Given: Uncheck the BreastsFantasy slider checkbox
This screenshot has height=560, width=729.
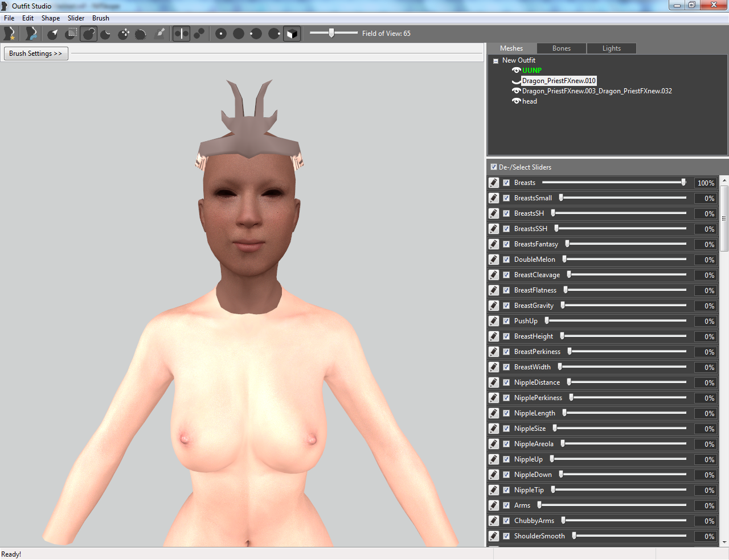Looking at the screenshot, I should click(506, 244).
